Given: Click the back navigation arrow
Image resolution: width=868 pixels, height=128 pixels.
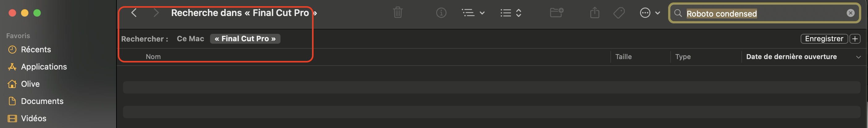Looking at the screenshot, I should pyautogui.click(x=134, y=13).
